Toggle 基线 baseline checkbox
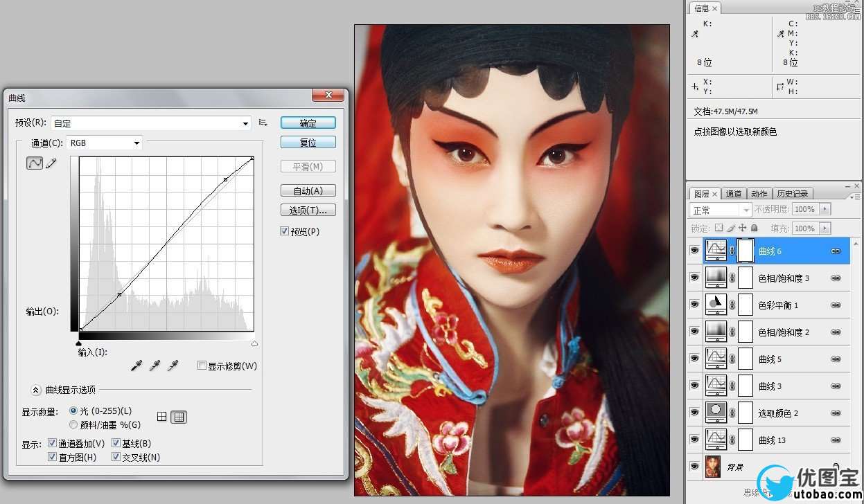The width and height of the screenshot is (864, 504). point(116,443)
